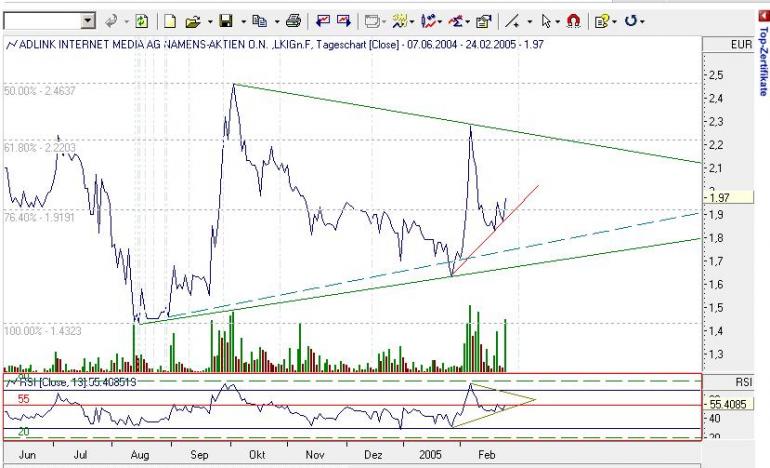Click the 55.4085 RSI value label
The width and height of the screenshot is (770, 468).
pyautogui.click(x=728, y=405)
